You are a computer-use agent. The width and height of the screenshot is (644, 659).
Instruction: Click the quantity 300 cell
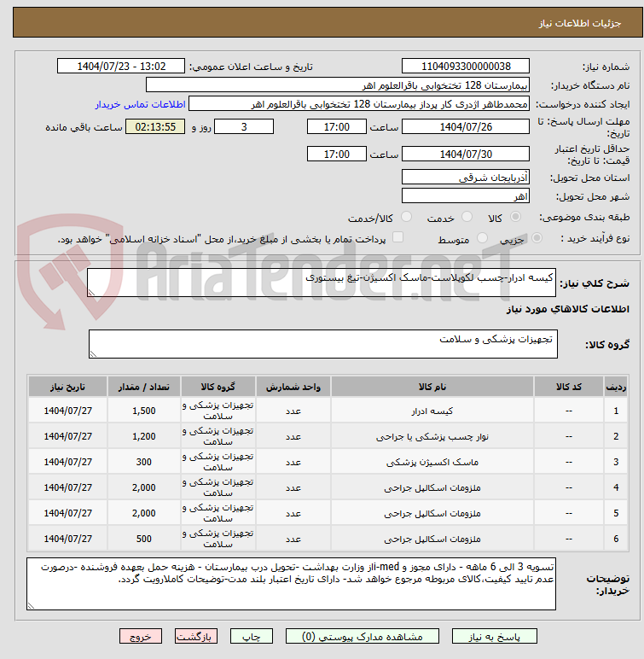tap(143, 462)
